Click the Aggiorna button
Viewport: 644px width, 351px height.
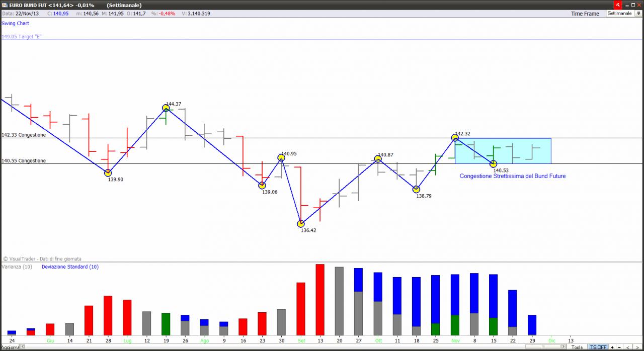[10, 347]
